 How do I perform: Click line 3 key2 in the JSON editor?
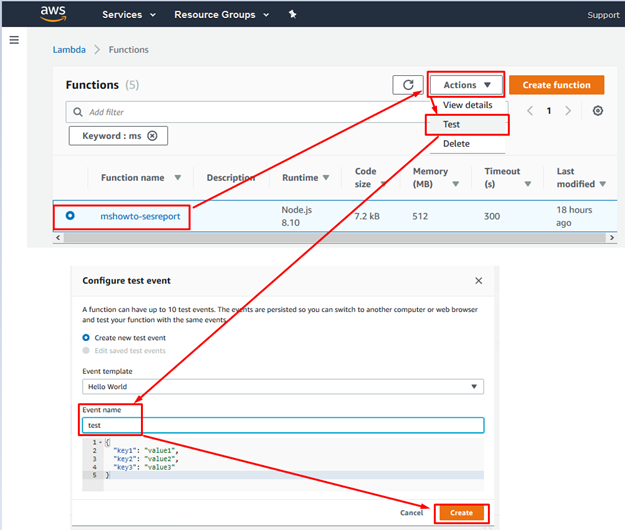pos(146,459)
